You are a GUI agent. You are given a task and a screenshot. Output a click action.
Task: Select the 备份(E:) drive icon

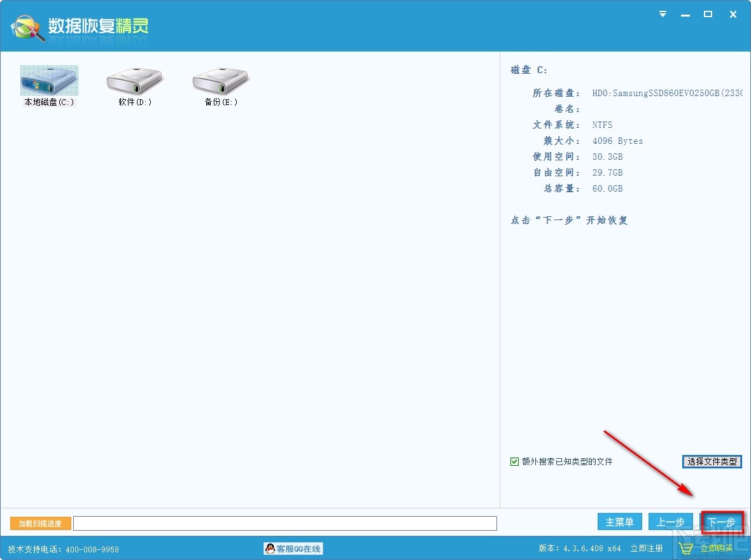(220, 79)
